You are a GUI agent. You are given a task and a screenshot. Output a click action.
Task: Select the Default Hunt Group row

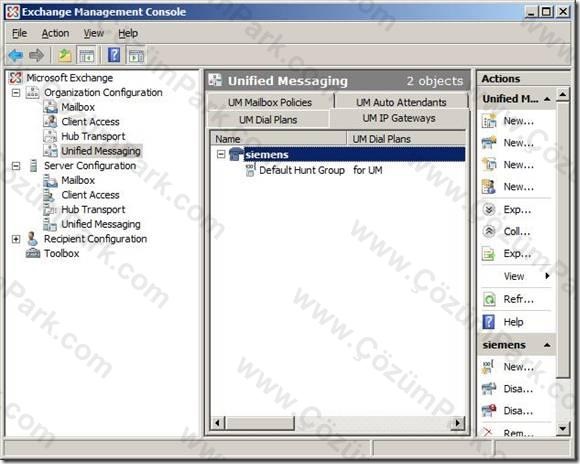pos(302,170)
